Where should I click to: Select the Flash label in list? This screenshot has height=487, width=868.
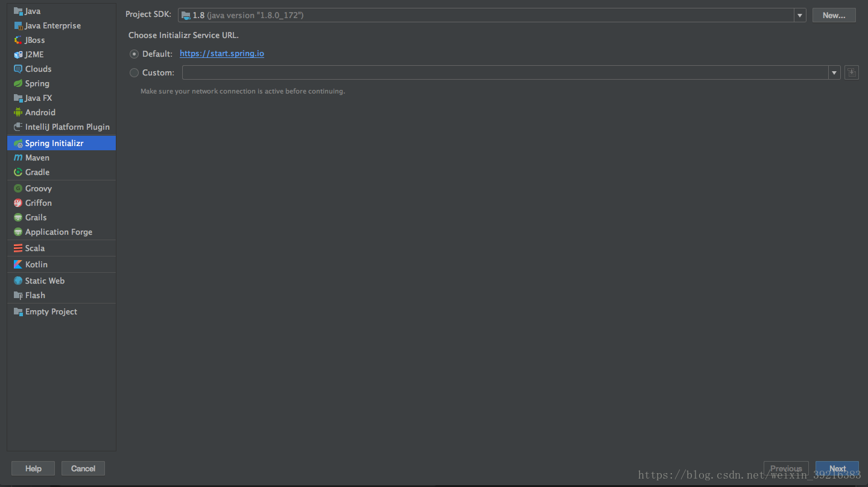(x=35, y=296)
